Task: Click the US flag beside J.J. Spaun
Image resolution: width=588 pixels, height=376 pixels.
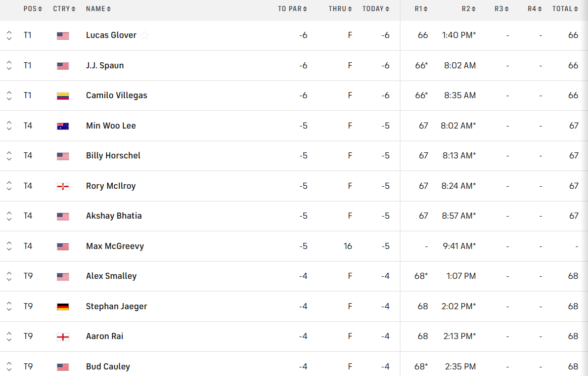Action: (x=63, y=66)
